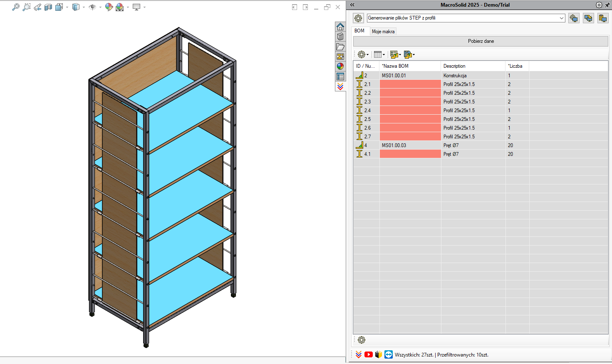Screen dimensions: 612x364
Task: Open the save properties dropdown with floppy icon
Action: 409,54
